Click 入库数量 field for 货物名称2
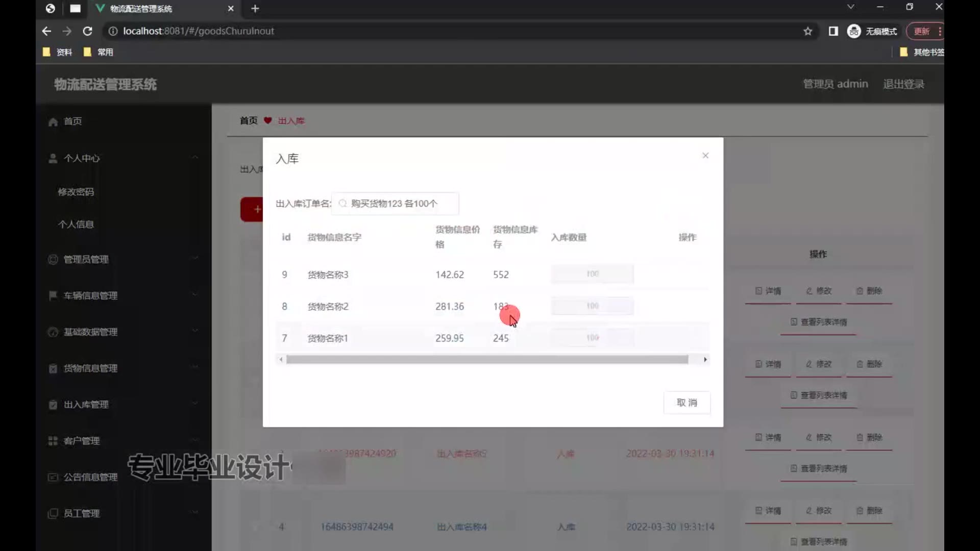Screen dimensions: 980x551 (x=592, y=306)
